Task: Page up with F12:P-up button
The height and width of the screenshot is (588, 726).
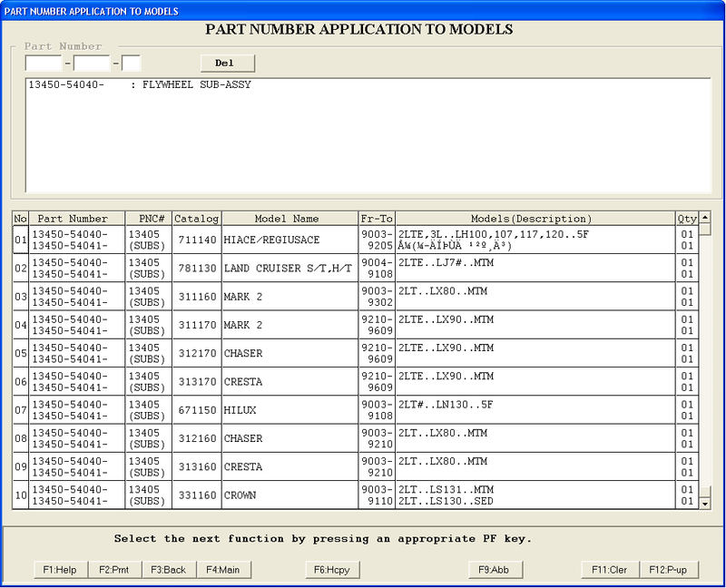Action: pyautogui.click(x=669, y=570)
